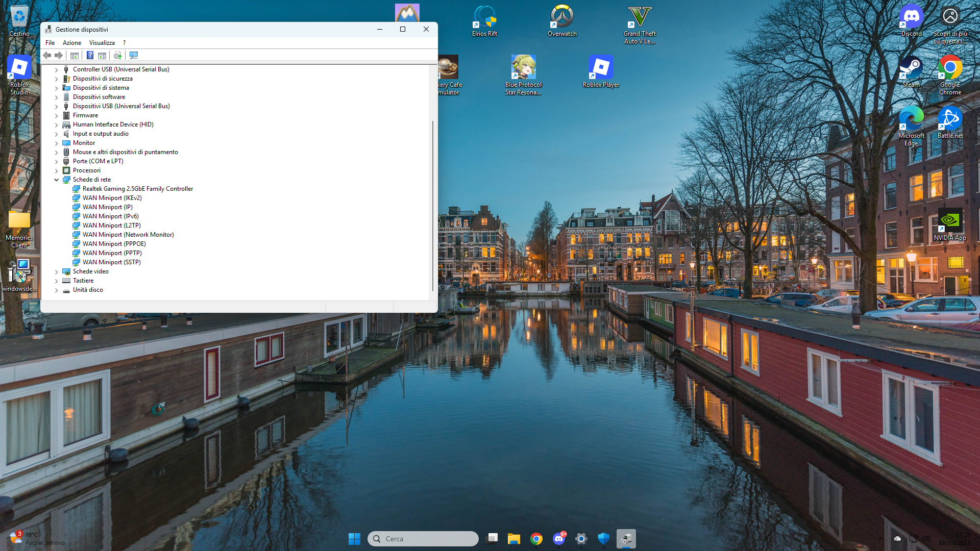Click the Cerca taskbar search field
This screenshot has width=980, height=551.
pyautogui.click(x=423, y=539)
